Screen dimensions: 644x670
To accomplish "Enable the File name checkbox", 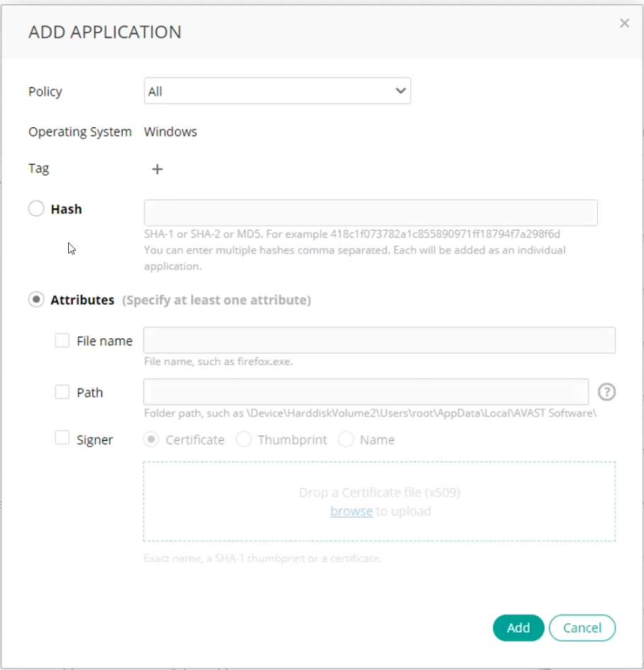I will coord(62,340).
